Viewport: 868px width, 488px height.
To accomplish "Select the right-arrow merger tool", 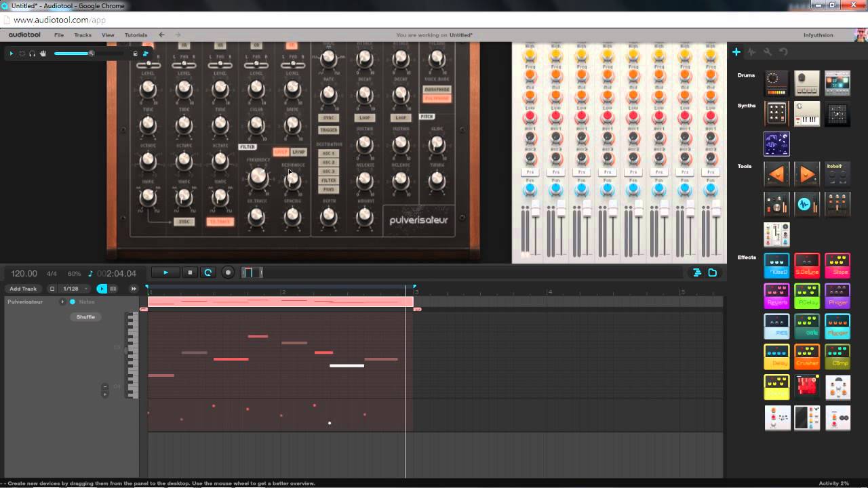I will tap(807, 174).
